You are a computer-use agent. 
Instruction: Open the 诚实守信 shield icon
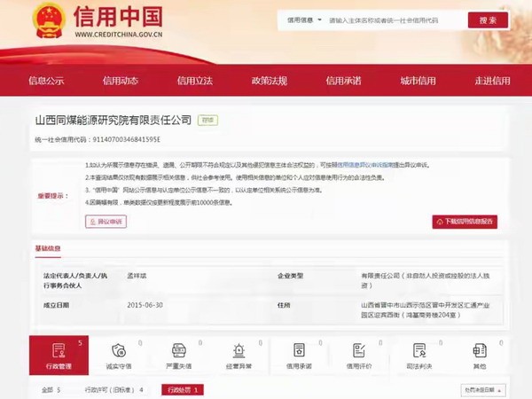[119, 350]
